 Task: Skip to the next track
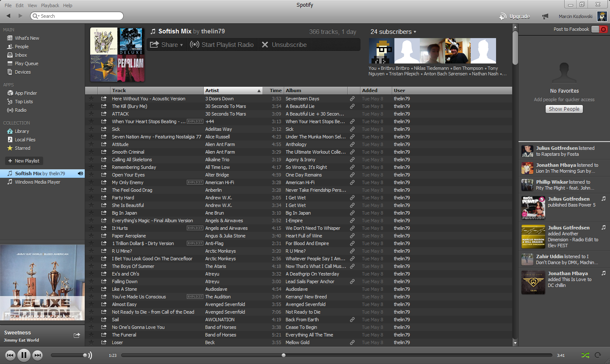(38, 356)
